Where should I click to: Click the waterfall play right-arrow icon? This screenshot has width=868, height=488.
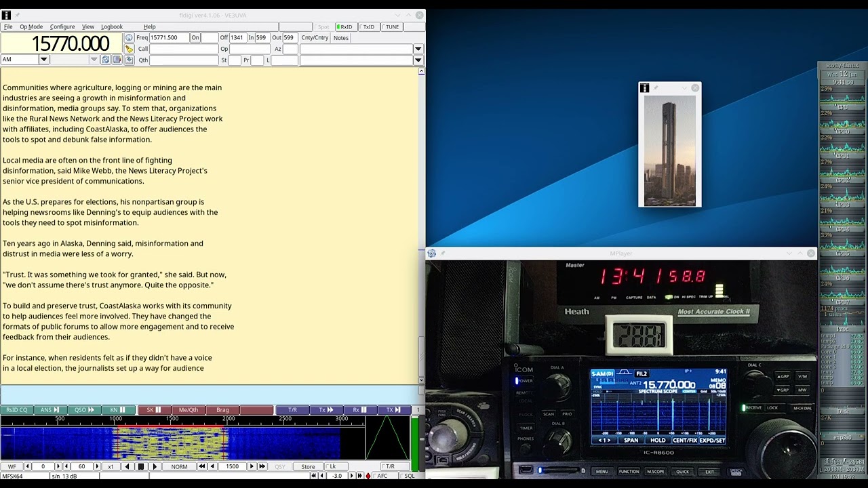click(x=155, y=466)
